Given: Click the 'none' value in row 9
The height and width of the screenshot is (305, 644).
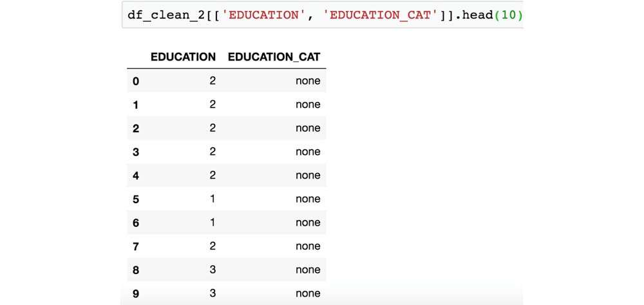Looking at the screenshot, I should [308, 293].
